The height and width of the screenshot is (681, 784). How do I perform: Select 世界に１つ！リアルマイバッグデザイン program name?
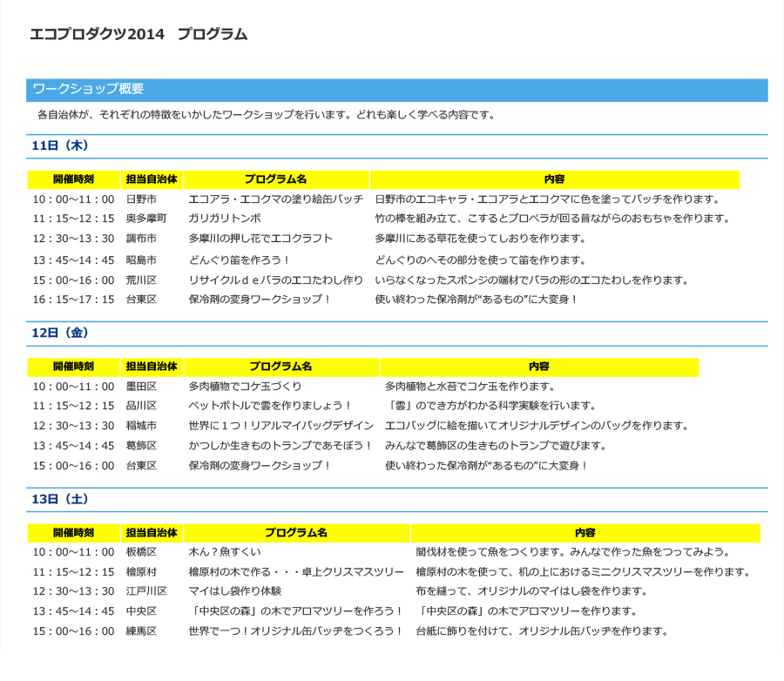[x=281, y=426]
